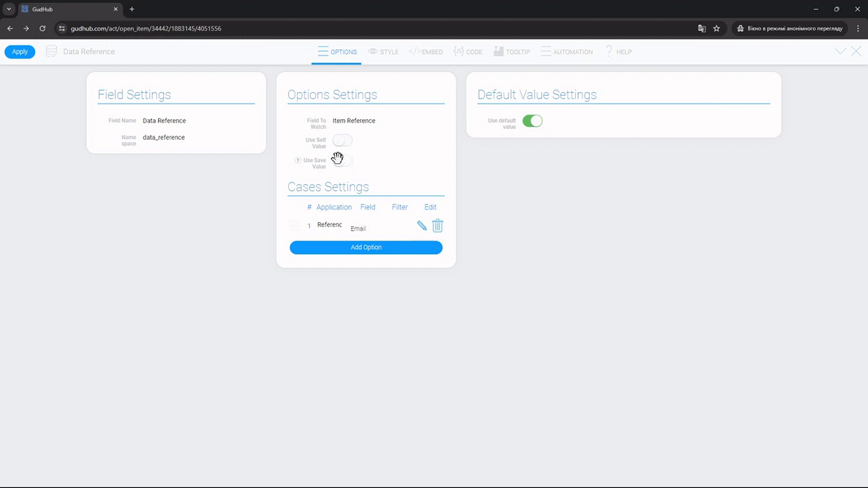This screenshot has height=488, width=868.
Task: Open the Style tab
Action: [383, 52]
